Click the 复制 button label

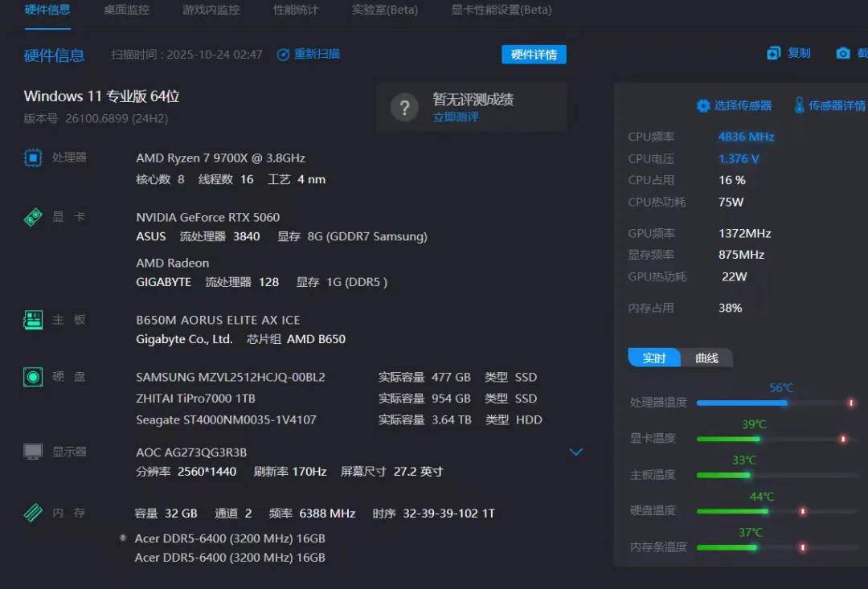(x=799, y=52)
